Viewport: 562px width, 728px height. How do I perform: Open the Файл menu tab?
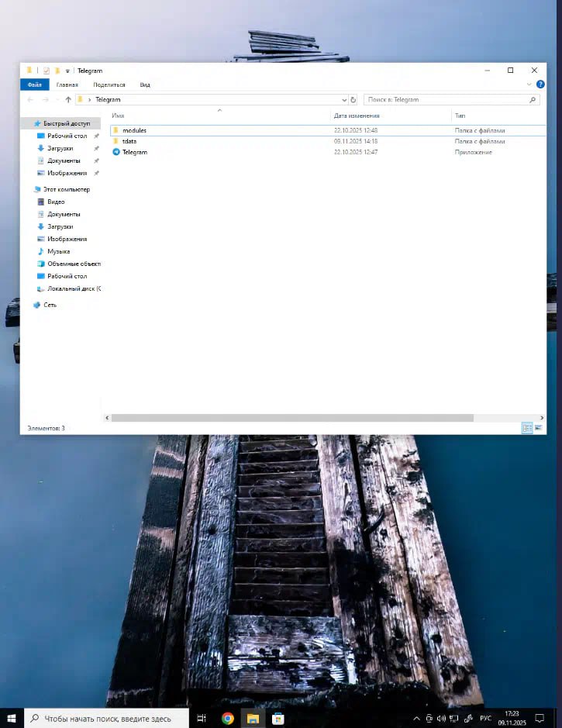(34, 85)
